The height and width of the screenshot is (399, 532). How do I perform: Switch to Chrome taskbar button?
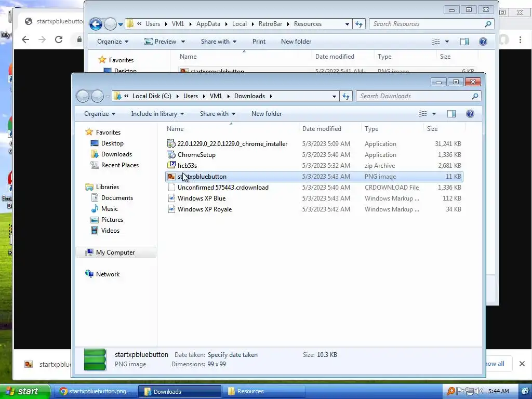[x=95, y=392]
